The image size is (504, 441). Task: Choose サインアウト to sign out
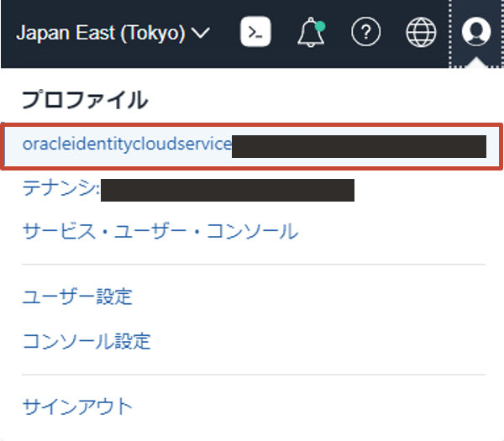pos(77,407)
